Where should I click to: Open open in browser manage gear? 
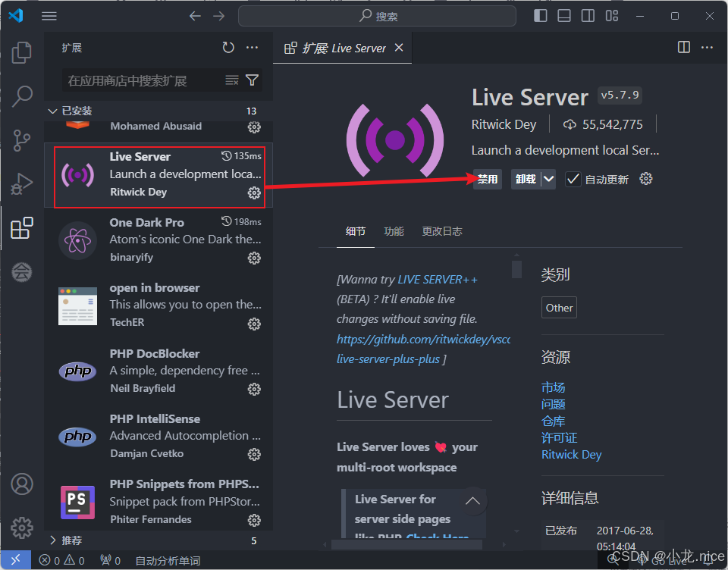point(254,324)
